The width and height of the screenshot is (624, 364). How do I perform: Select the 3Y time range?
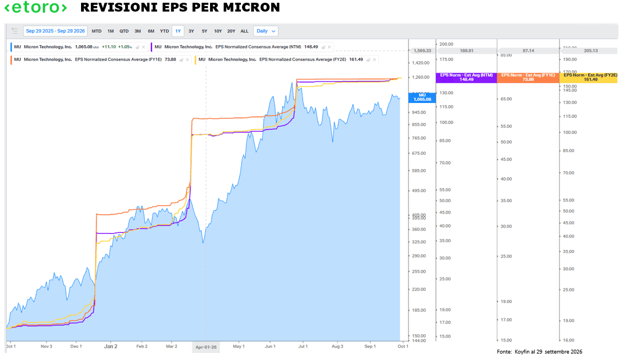tap(191, 31)
